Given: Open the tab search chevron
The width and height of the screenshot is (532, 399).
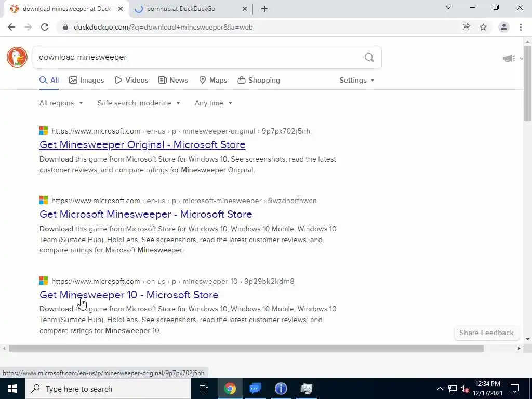Looking at the screenshot, I should [x=448, y=7].
